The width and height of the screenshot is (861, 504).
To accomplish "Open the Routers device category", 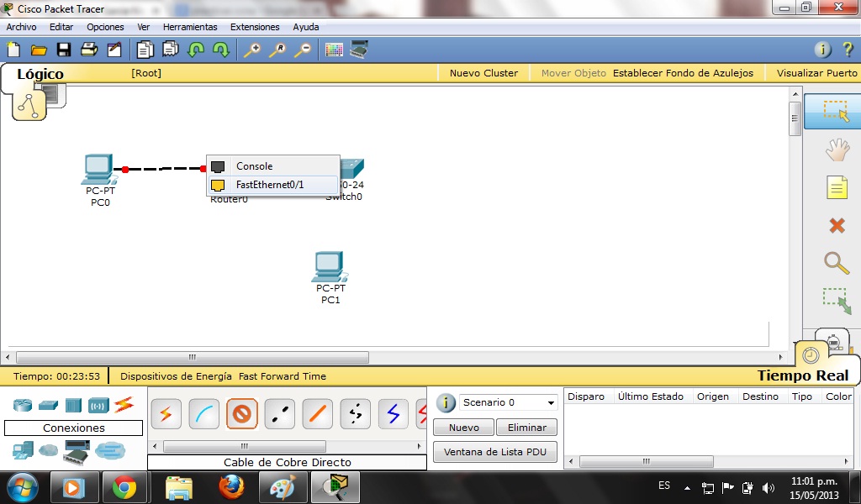I will pos(23,405).
